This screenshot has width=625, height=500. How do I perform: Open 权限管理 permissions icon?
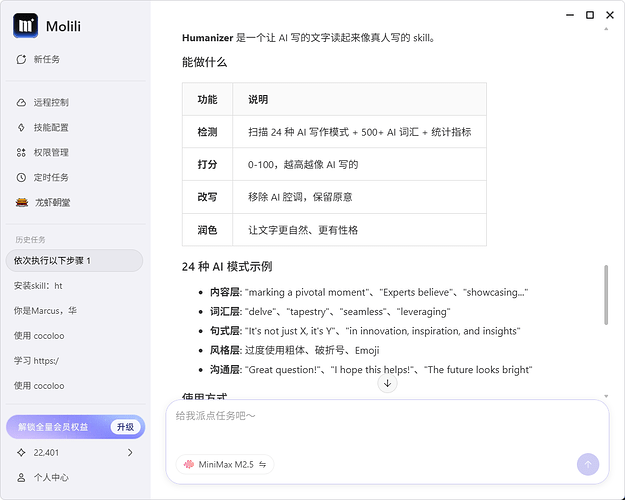pyautogui.click(x=21, y=152)
